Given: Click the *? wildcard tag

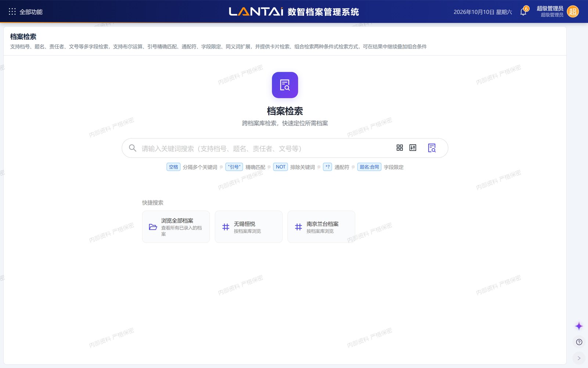Looking at the screenshot, I should (x=327, y=167).
